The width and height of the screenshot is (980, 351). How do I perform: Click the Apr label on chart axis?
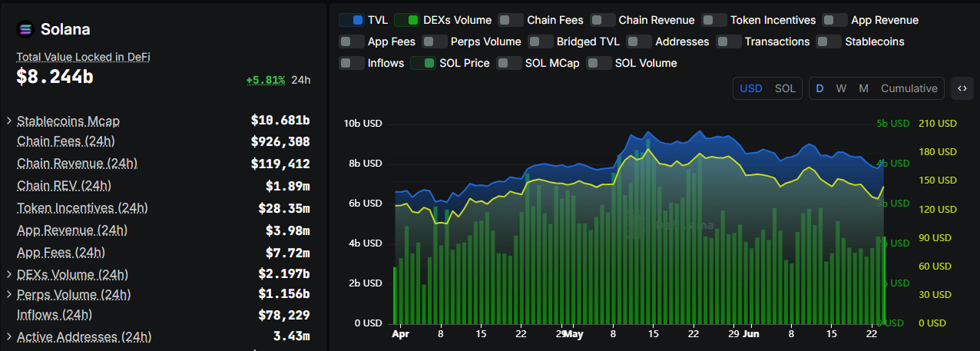click(400, 334)
